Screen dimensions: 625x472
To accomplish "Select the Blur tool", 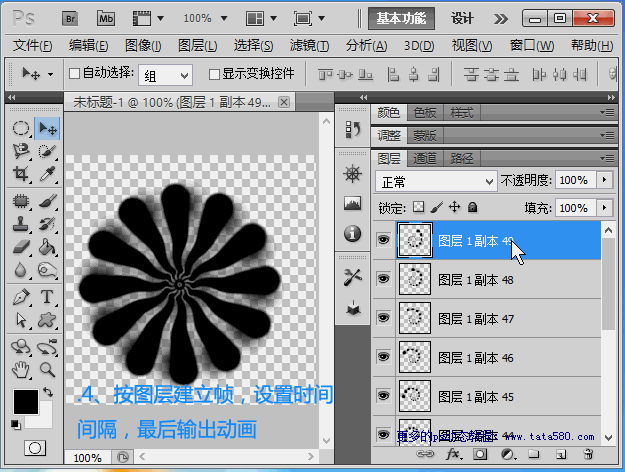I will click(21, 270).
